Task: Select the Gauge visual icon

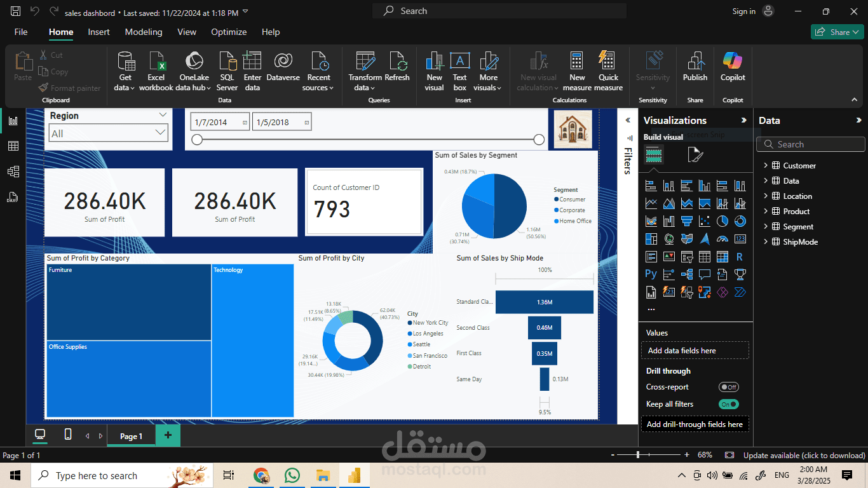Action: coord(722,239)
